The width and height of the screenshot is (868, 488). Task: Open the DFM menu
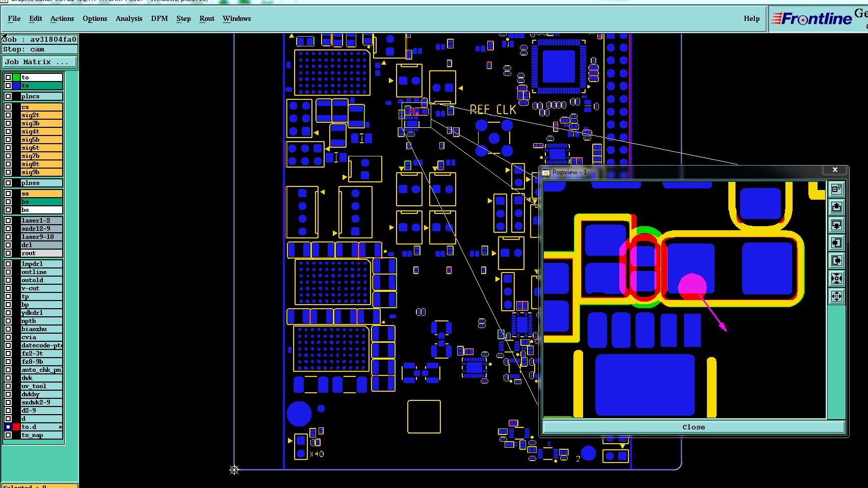click(x=160, y=18)
